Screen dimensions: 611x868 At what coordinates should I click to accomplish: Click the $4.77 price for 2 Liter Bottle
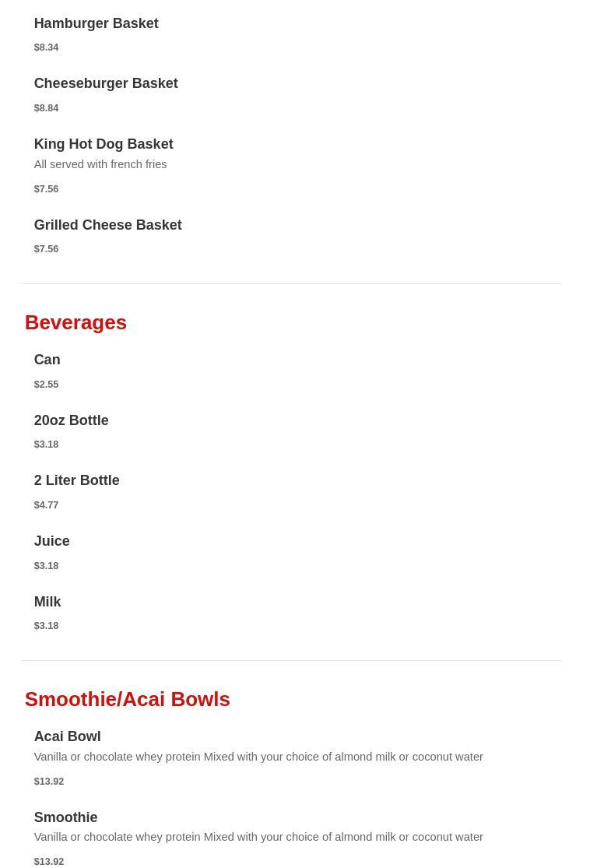46,505
